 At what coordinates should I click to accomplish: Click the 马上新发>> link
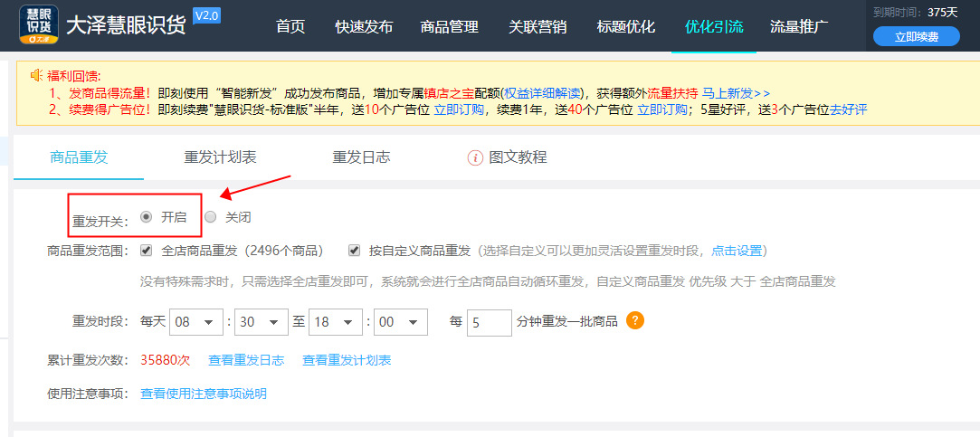737,93
